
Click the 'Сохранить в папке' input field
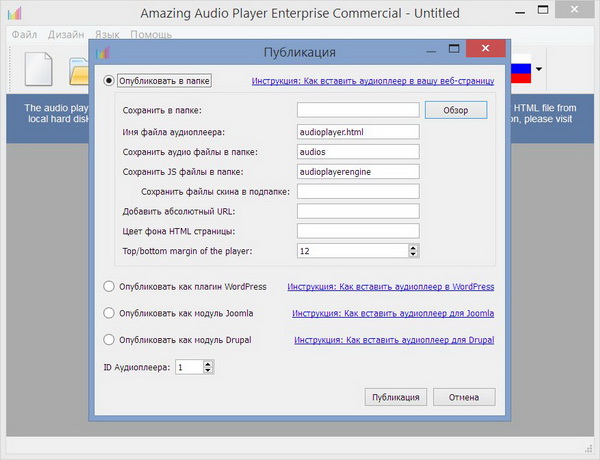click(357, 110)
